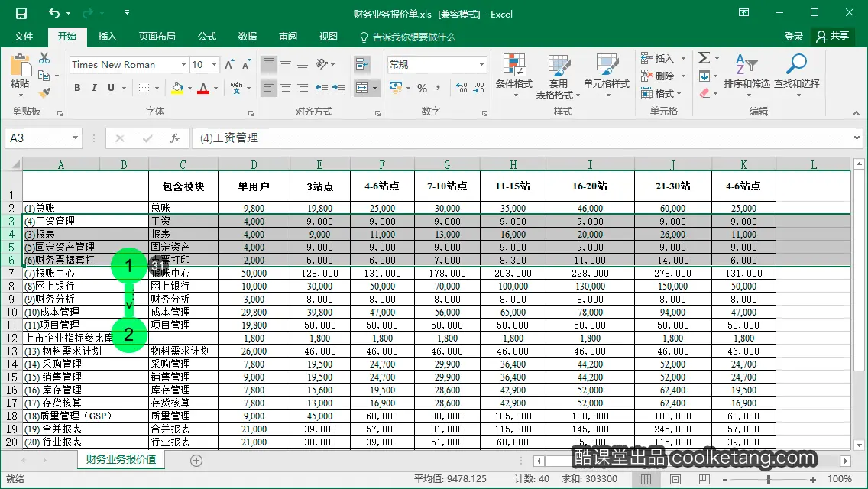Screen dimensions: 868x489
Task: Expand the formula bar
Action: point(857,138)
